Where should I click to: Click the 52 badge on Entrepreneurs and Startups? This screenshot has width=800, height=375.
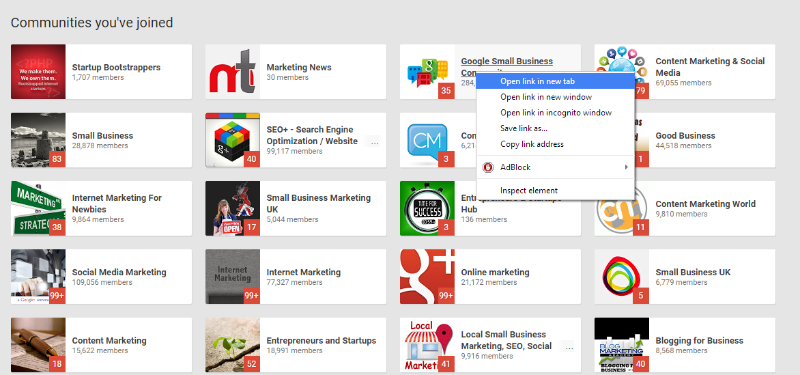click(252, 364)
